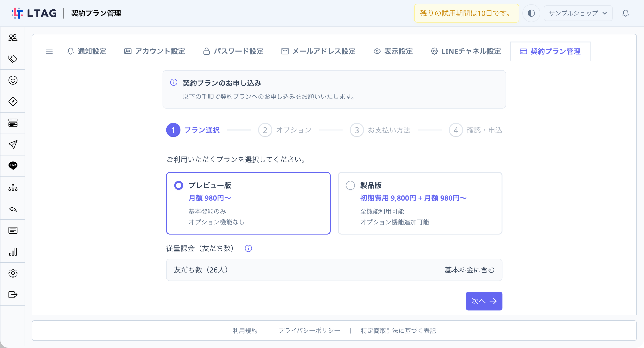
Task: Open the paper plane send icon
Action: tap(13, 145)
